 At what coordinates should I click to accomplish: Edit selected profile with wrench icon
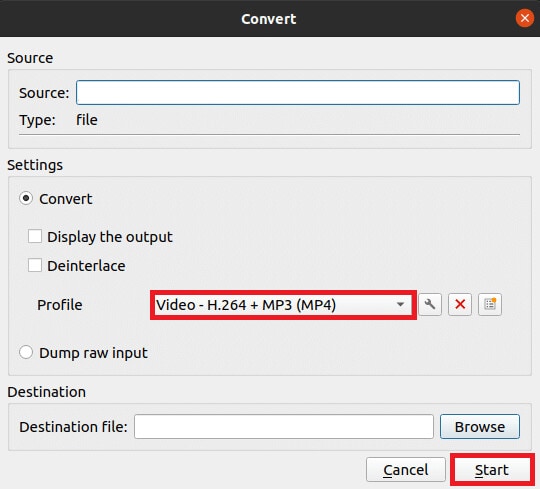[x=430, y=304]
